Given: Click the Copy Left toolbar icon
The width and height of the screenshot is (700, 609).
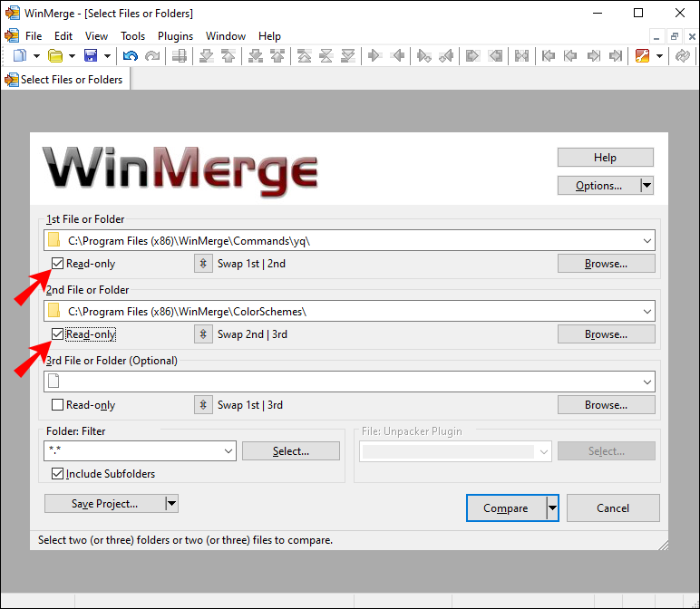Looking at the screenshot, I should tap(397, 56).
